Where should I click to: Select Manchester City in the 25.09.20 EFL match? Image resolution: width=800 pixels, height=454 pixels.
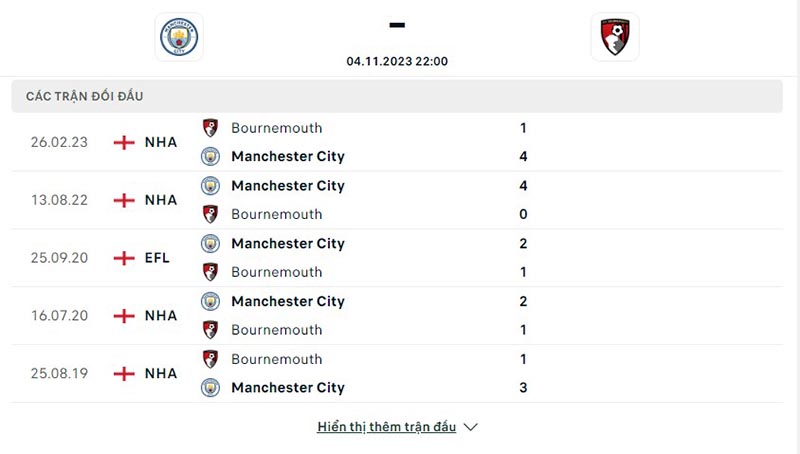pos(287,243)
